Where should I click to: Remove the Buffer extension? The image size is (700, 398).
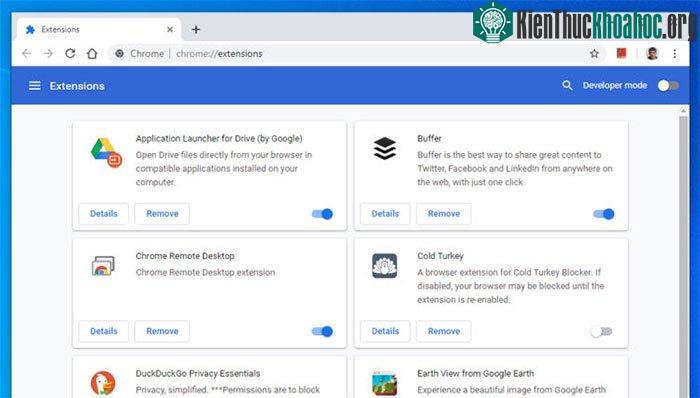click(444, 214)
